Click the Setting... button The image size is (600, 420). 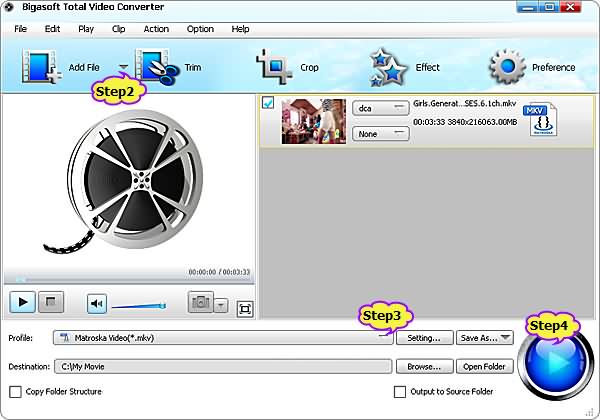pos(424,338)
